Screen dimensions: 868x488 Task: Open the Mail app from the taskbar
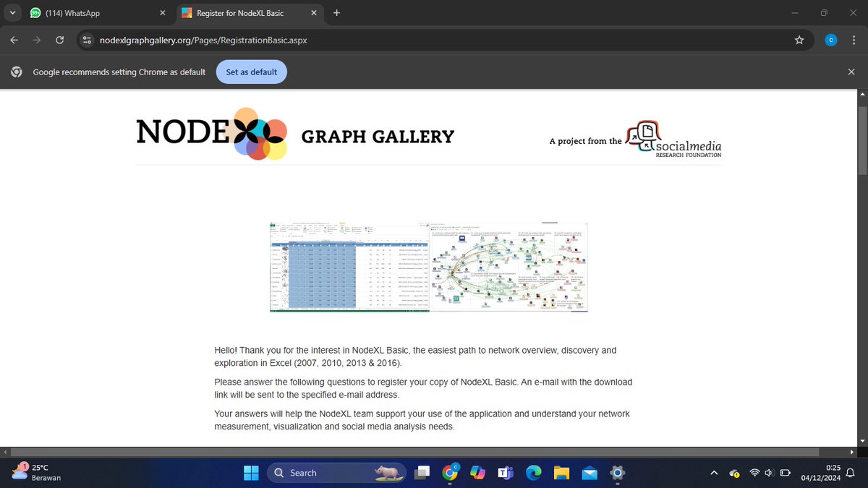(x=590, y=473)
